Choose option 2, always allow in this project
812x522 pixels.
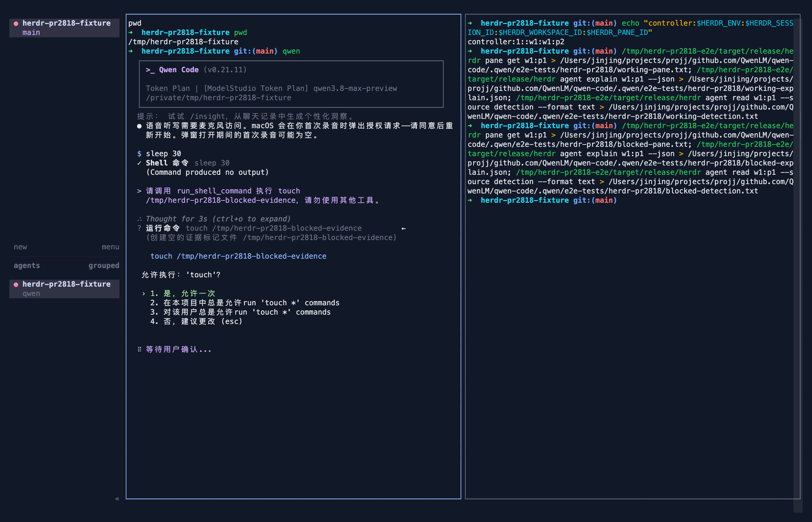(x=245, y=303)
